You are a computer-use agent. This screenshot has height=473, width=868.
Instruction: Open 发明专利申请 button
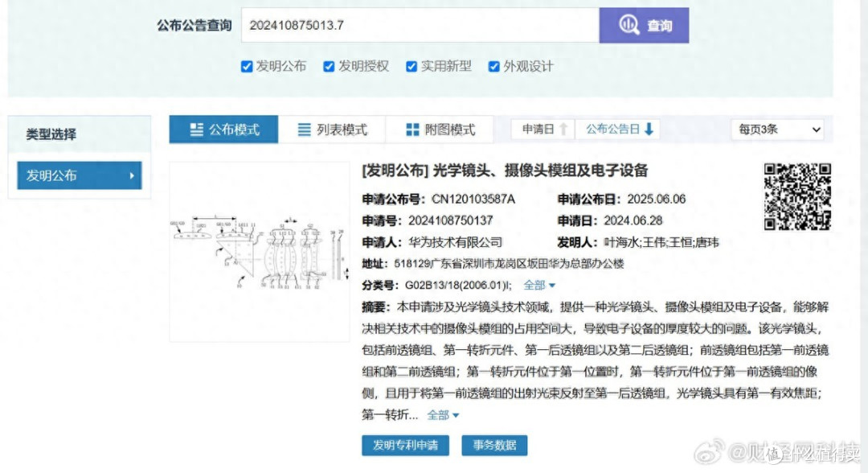(x=405, y=446)
